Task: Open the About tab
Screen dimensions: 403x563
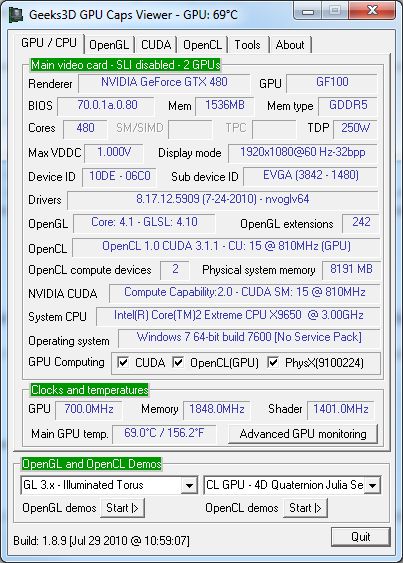Action: click(290, 45)
